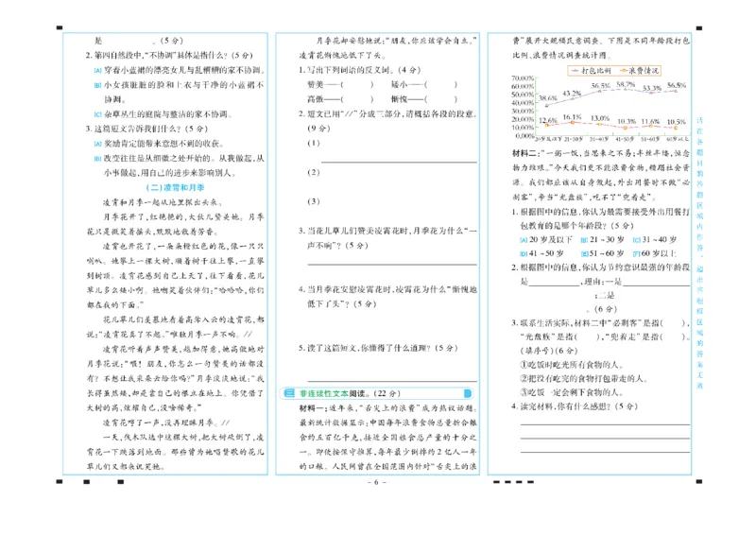Click the 11.6% data label on chart
The image size is (756, 535).
(x=650, y=122)
